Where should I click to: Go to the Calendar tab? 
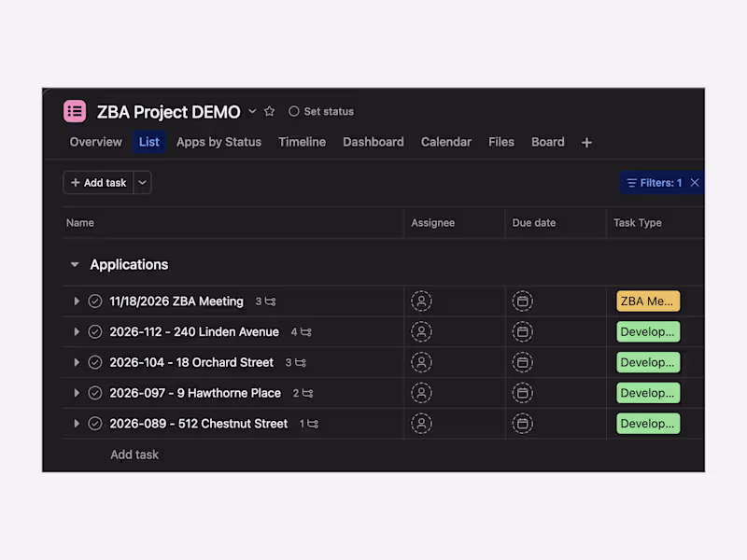point(446,142)
